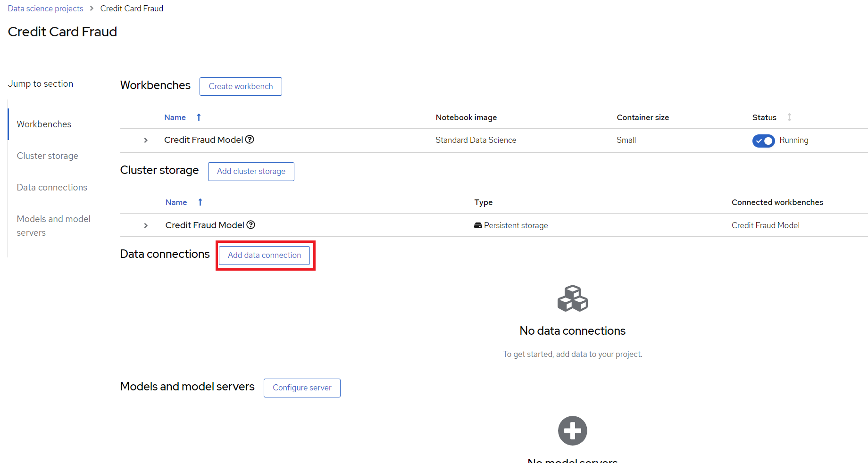Jump to Data connections section

click(52, 187)
